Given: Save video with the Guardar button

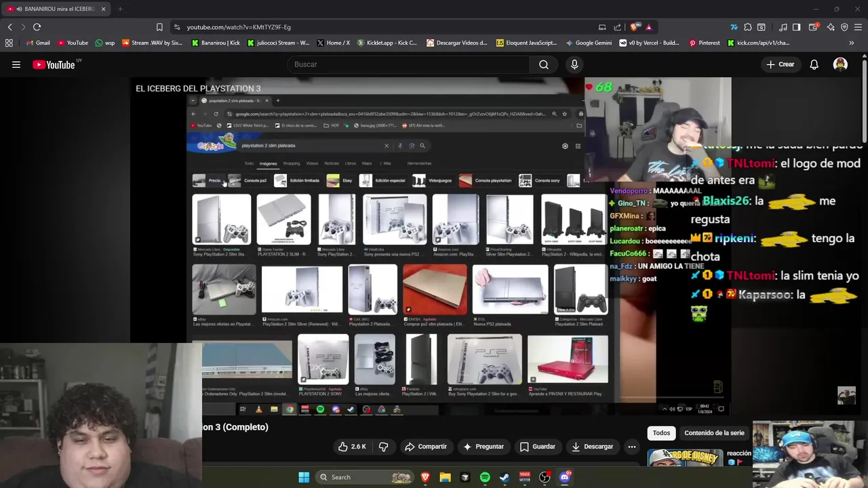Looking at the screenshot, I should (x=538, y=447).
